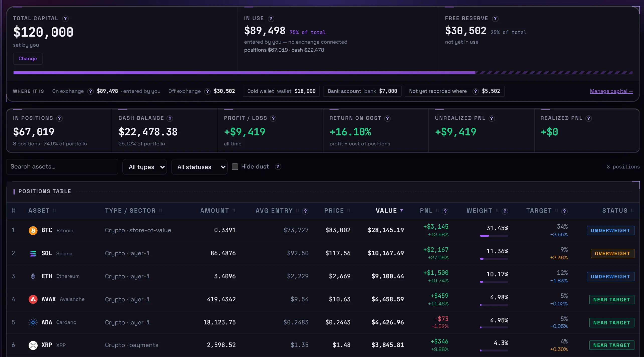Image resolution: width=644 pixels, height=357 pixels.
Task: Sort the table by Asset column
Action: (x=42, y=211)
